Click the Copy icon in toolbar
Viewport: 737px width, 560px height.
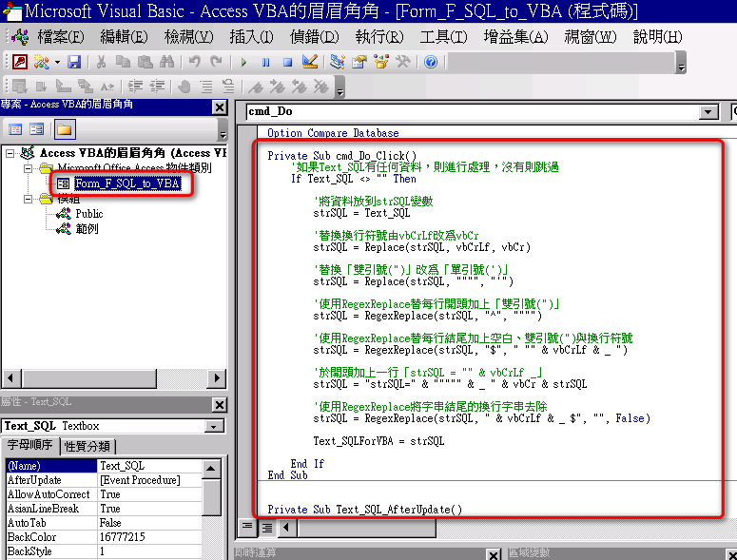pos(123,62)
